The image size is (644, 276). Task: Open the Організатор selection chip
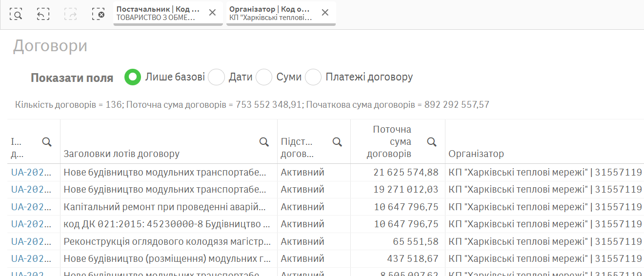[271, 13]
